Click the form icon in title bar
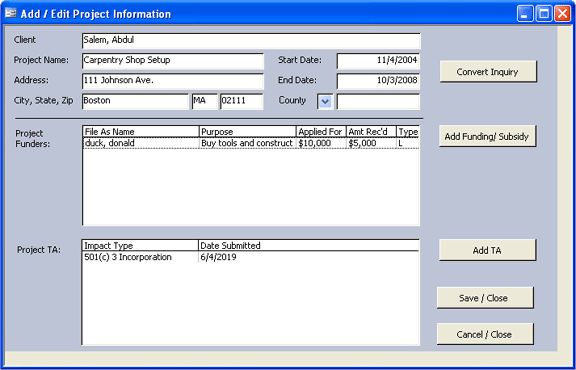This screenshot has width=576, height=370. 11,14
